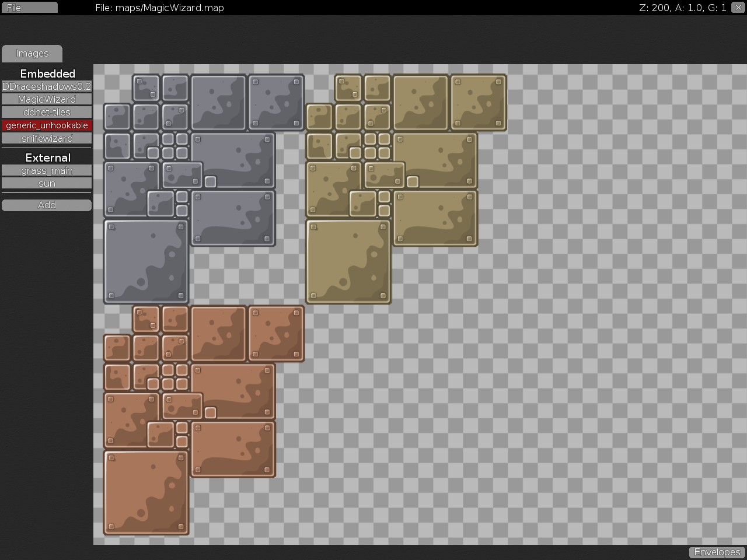
Task: Select the MagicWizard image entry
Action: pyautogui.click(x=47, y=99)
